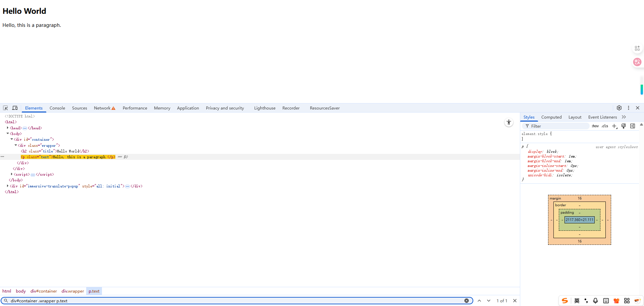The image size is (644, 306).
Task: Click the DOM search query input
Action: [x=236, y=301]
